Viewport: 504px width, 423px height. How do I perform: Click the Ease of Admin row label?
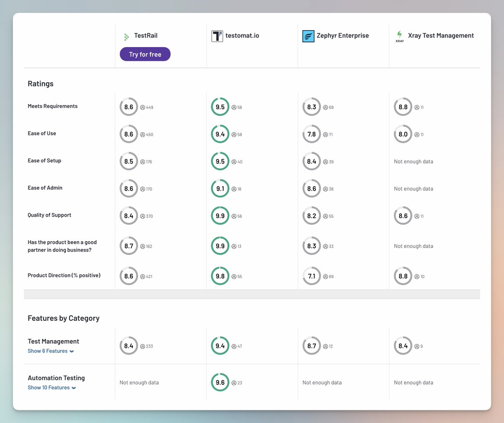coord(45,188)
